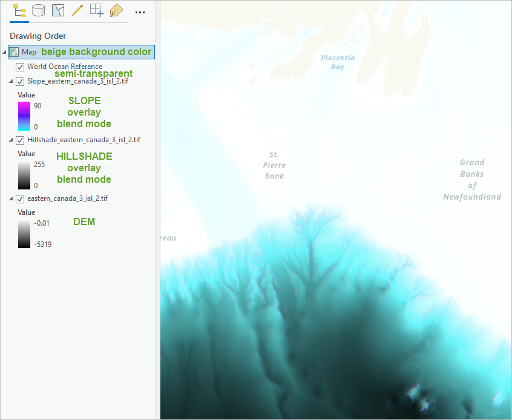
Task: Click the Map thumbnail icon in Contents
Action: 15,51
